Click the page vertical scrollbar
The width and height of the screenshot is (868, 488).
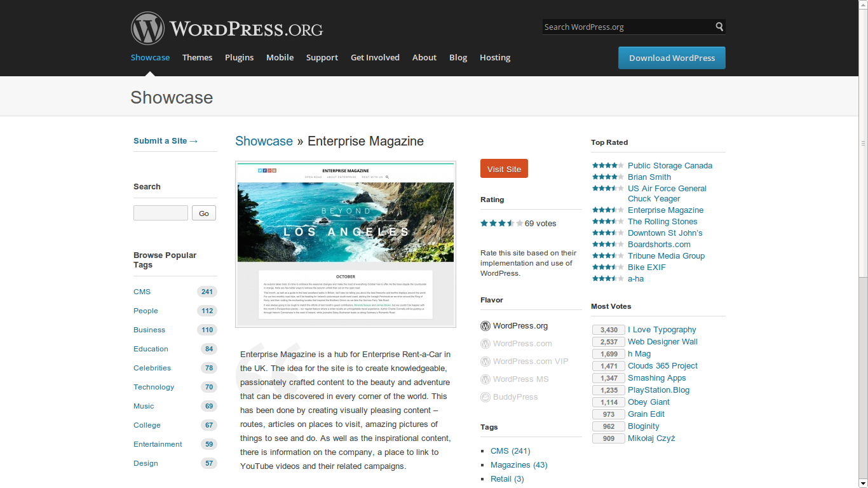[x=863, y=244]
